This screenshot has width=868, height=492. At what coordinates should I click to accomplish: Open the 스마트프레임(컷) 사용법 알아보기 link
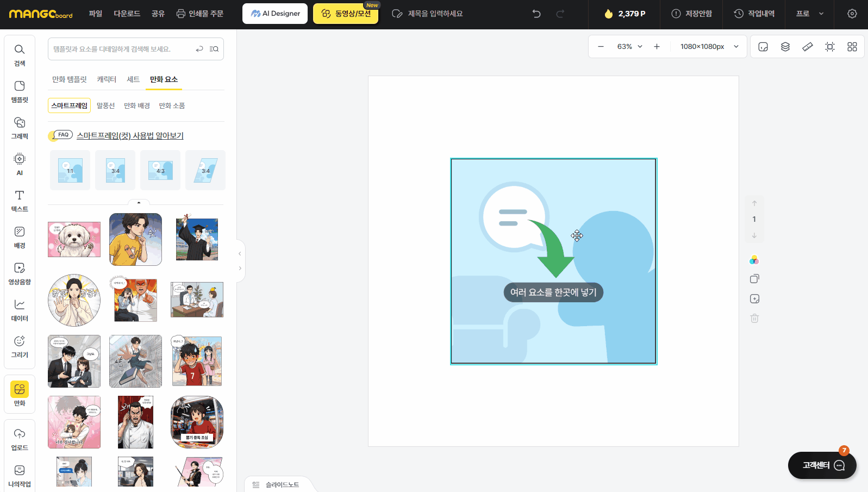click(130, 135)
